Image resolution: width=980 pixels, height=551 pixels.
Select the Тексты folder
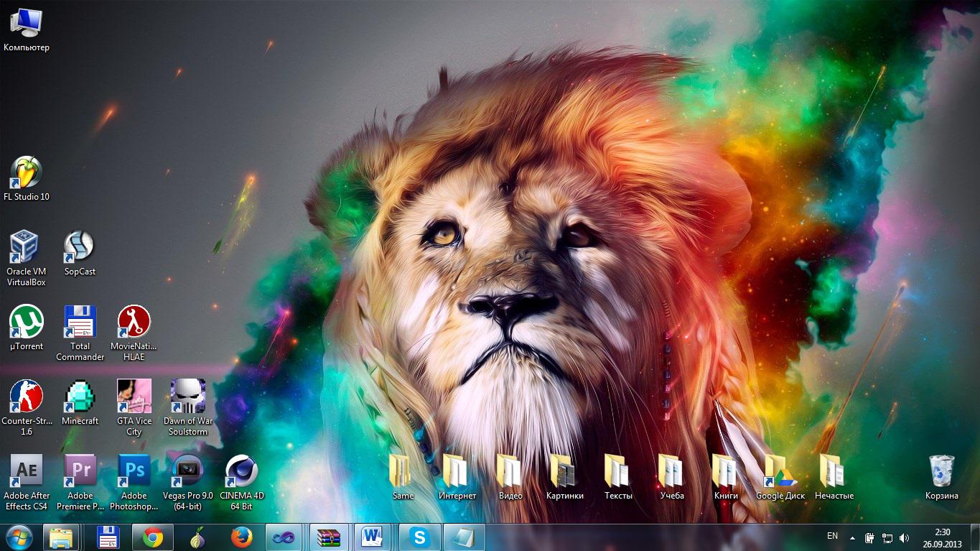tap(618, 478)
